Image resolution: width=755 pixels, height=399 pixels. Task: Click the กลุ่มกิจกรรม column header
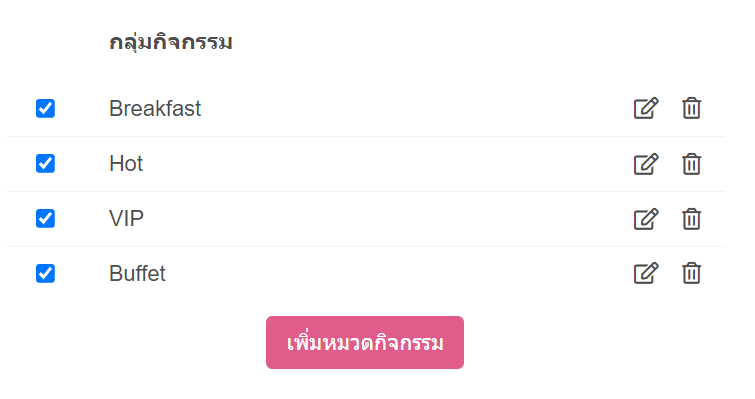coord(171,42)
